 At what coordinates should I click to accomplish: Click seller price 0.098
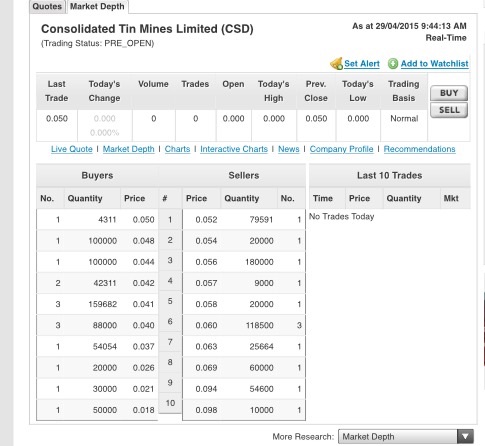(206, 410)
